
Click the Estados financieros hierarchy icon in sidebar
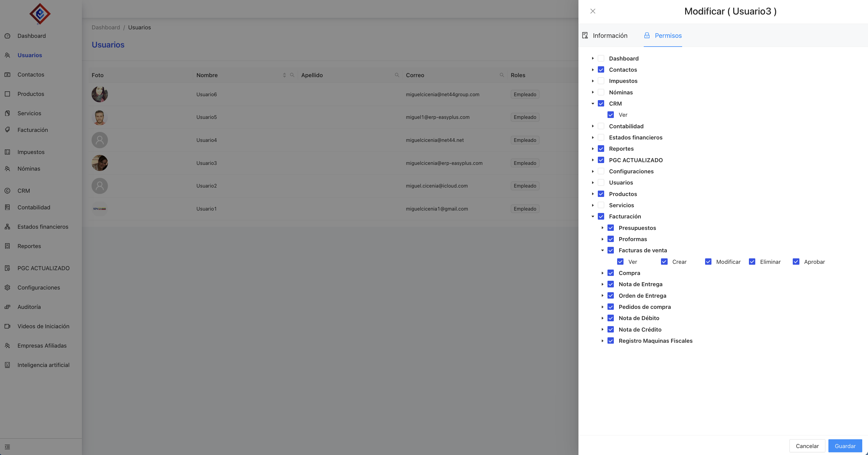pyautogui.click(x=8, y=227)
